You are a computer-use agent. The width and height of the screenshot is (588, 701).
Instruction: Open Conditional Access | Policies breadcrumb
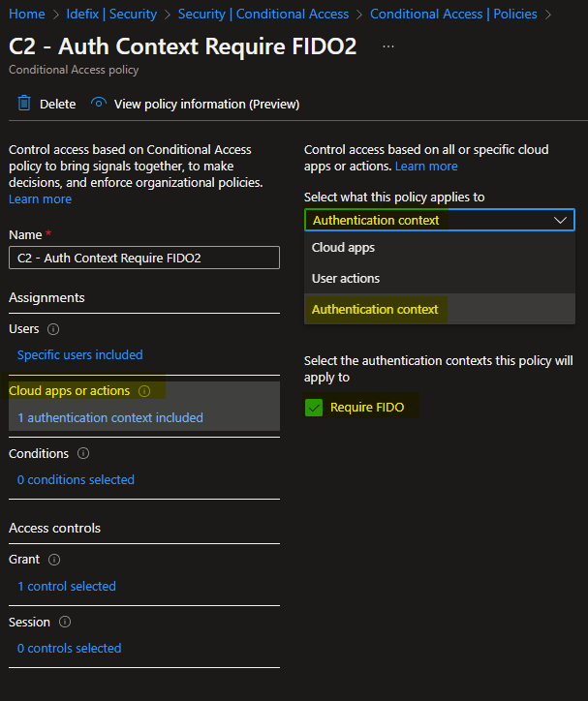[453, 14]
